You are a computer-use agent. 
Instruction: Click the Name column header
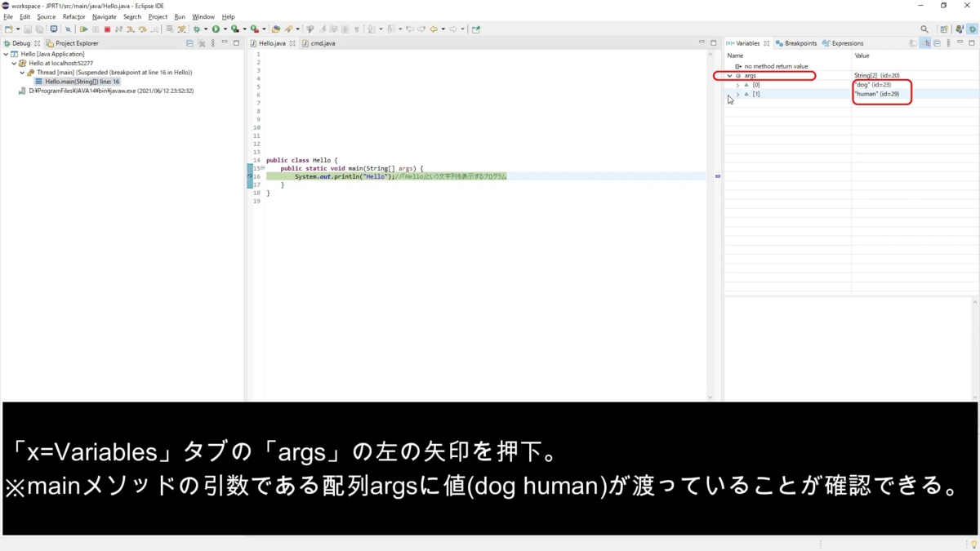735,56
